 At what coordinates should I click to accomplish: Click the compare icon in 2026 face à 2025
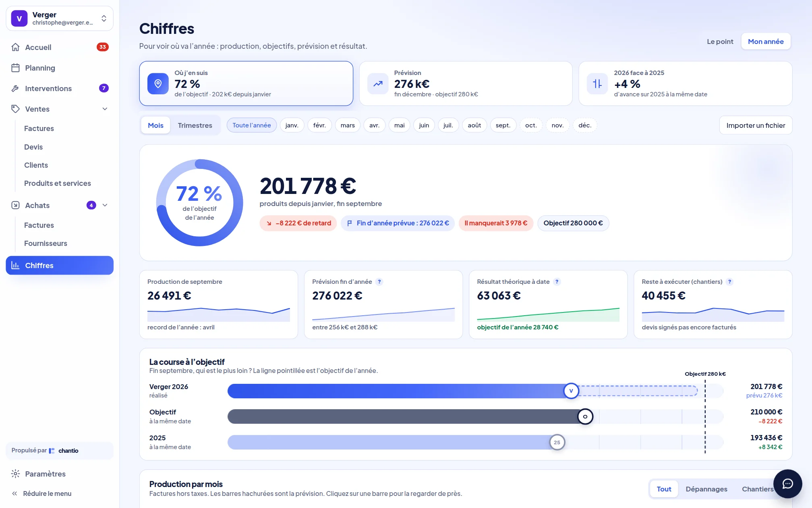tap(597, 83)
